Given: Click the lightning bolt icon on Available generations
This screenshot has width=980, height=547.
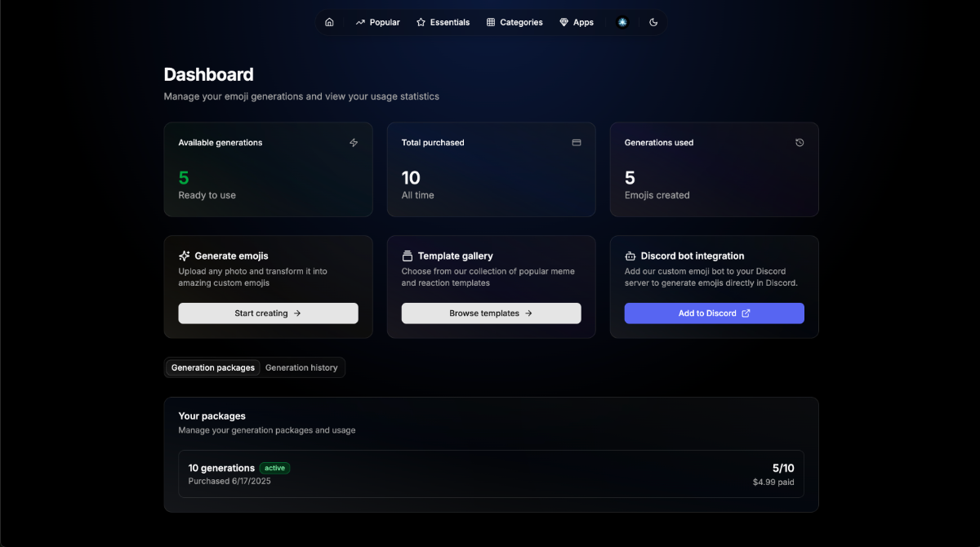Looking at the screenshot, I should click(354, 143).
